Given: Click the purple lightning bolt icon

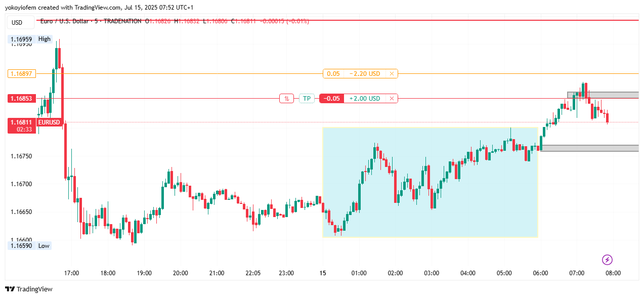Looking at the screenshot, I should tap(608, 260).
